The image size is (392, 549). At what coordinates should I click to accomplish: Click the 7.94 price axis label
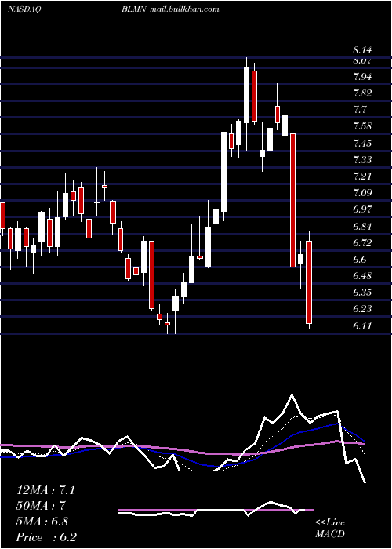tap(362, 77)
